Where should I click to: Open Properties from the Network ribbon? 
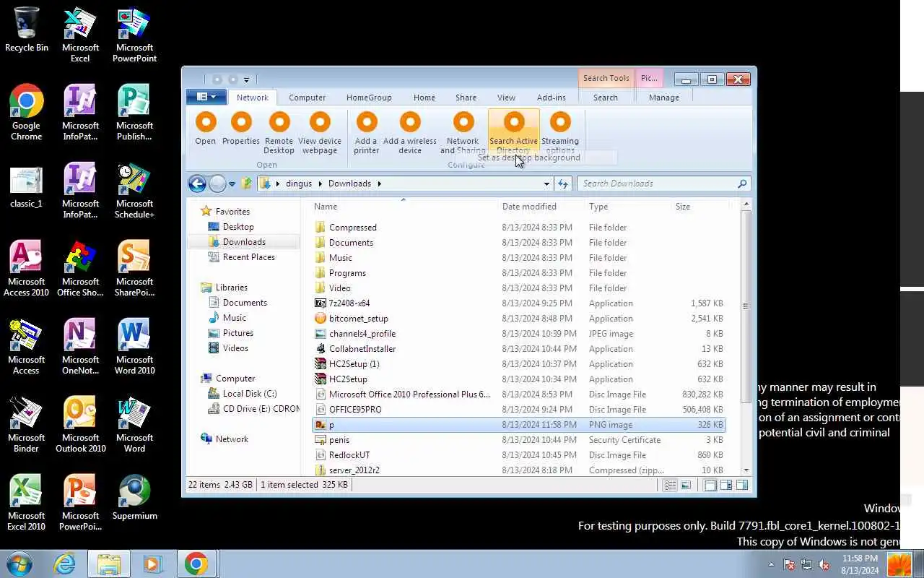[x=241, y=129]
